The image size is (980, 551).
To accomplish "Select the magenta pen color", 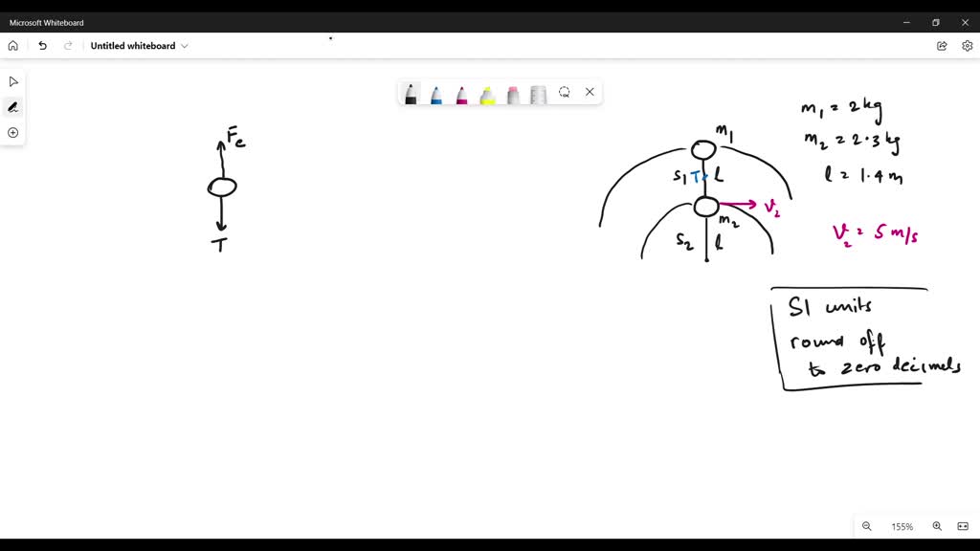I will pyautogui.click(x=462, y=93).
